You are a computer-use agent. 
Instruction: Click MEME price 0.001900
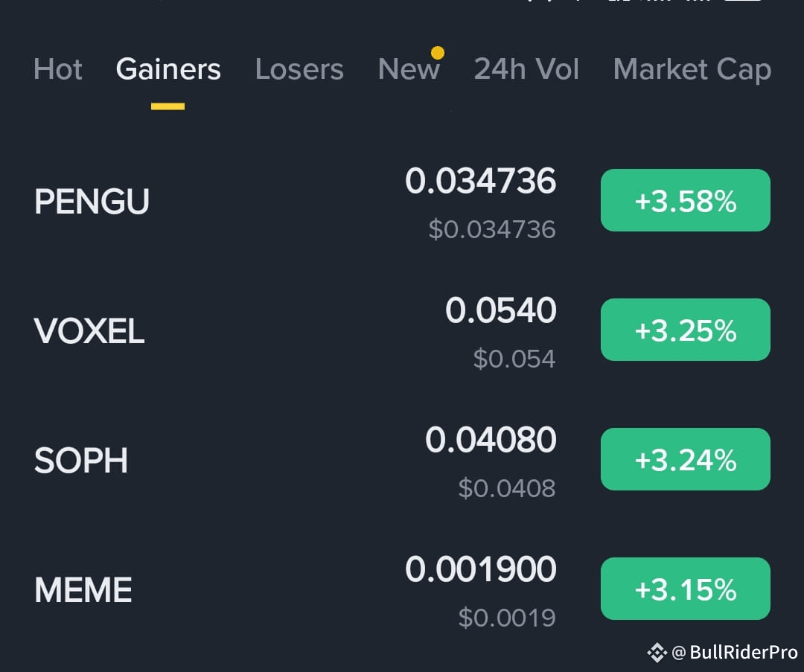(x=480, y=569)
